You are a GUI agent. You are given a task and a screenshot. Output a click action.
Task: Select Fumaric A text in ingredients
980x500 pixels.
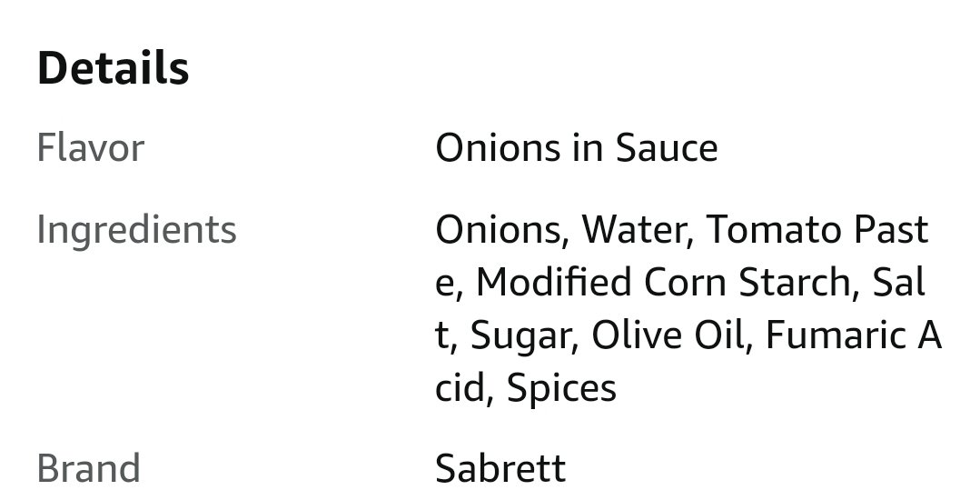854,335
